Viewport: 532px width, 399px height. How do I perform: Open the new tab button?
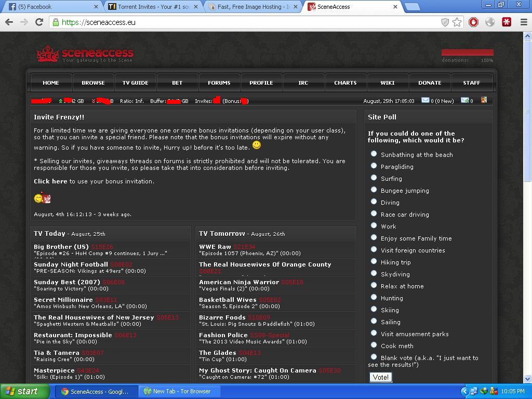click(413, 7)
